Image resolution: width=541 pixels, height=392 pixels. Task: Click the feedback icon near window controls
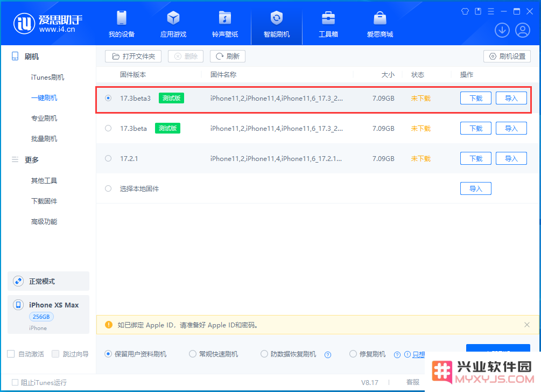click(x=478, y=11)
